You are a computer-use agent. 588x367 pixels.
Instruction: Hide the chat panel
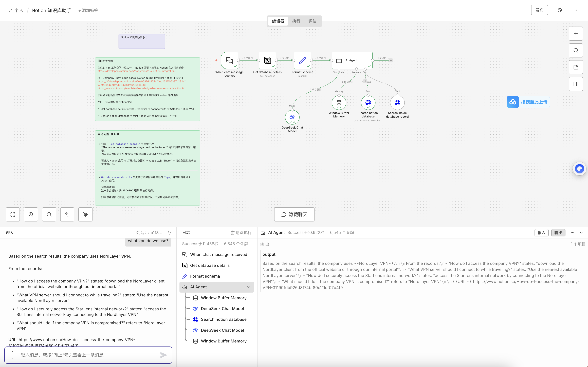294,214
